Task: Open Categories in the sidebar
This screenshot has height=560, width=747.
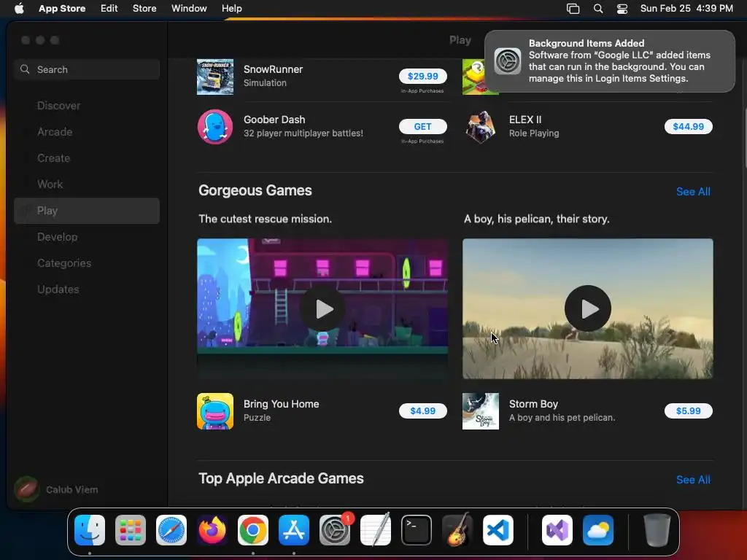Action: 87,262
